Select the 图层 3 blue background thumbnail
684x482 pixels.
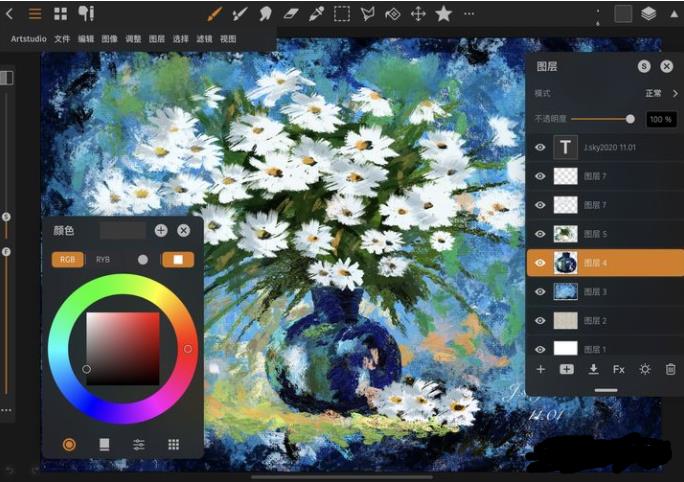pos(565,291)
